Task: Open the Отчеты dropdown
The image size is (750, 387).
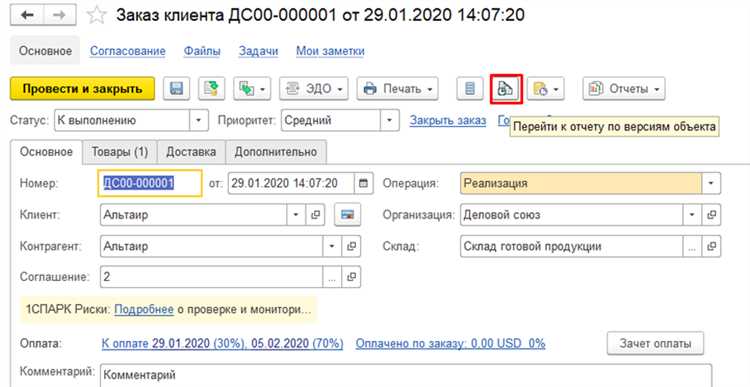Action: (624, 88)
